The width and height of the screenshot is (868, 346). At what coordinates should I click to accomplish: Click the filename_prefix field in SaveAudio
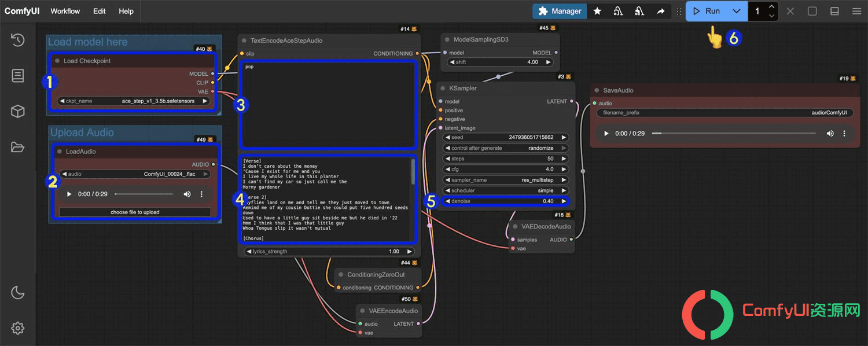point(725,113)
